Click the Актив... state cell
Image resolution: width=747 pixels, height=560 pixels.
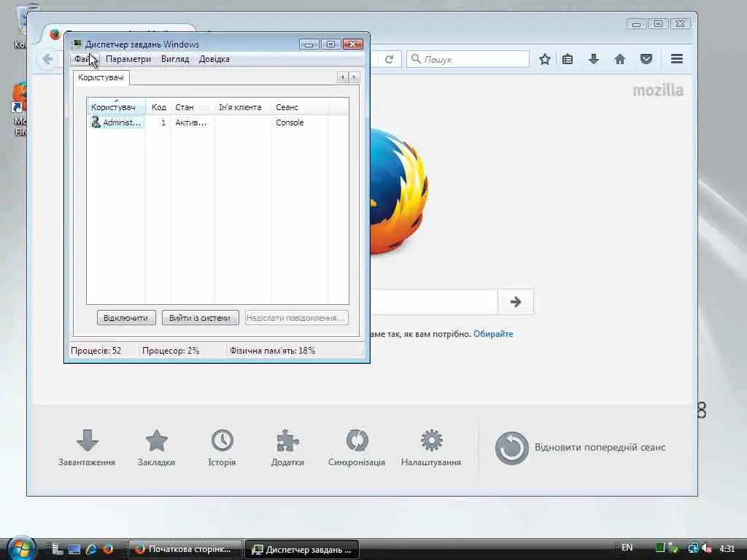point(190,122)
